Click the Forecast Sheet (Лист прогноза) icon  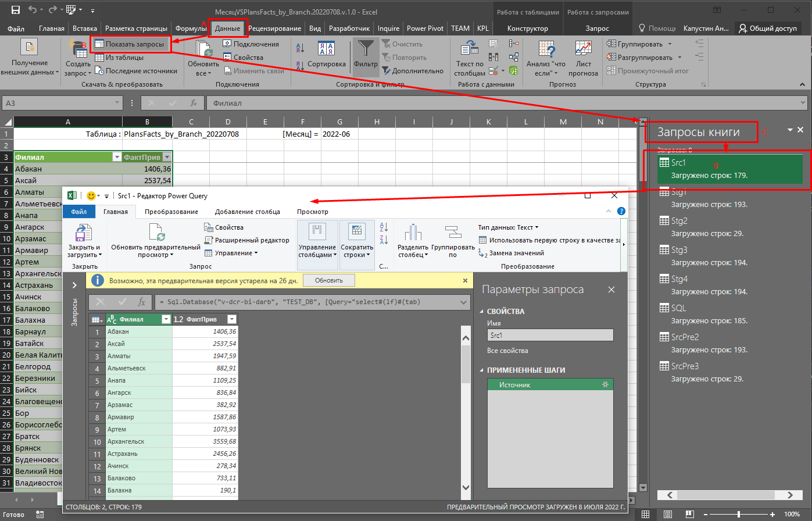[583, 49]
